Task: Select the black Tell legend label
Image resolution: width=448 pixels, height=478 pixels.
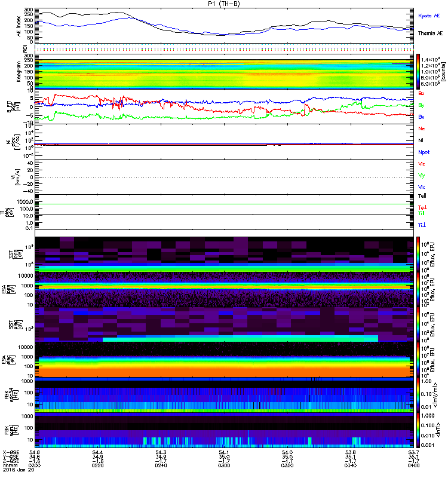Action: 422,196
